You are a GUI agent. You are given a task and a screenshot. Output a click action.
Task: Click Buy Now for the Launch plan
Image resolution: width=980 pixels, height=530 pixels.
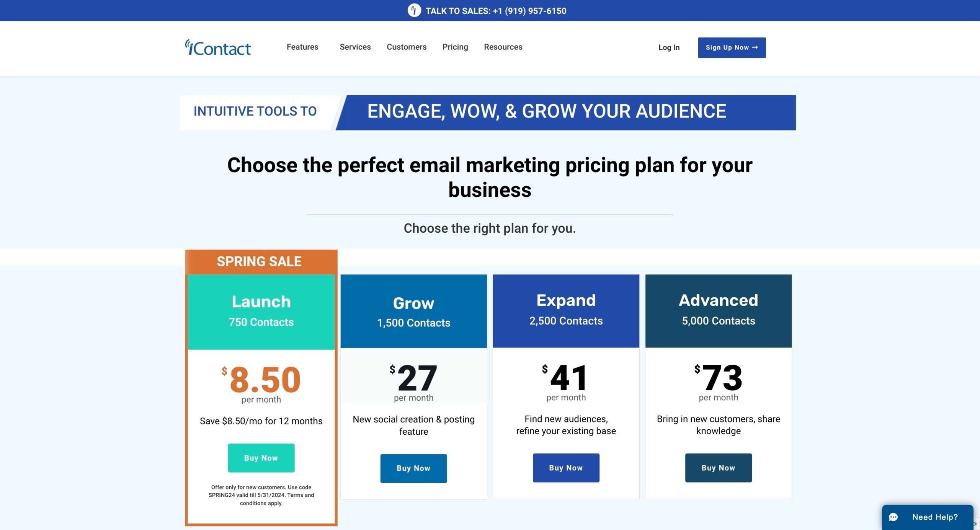pyautogui.click(x=261, y=458)
